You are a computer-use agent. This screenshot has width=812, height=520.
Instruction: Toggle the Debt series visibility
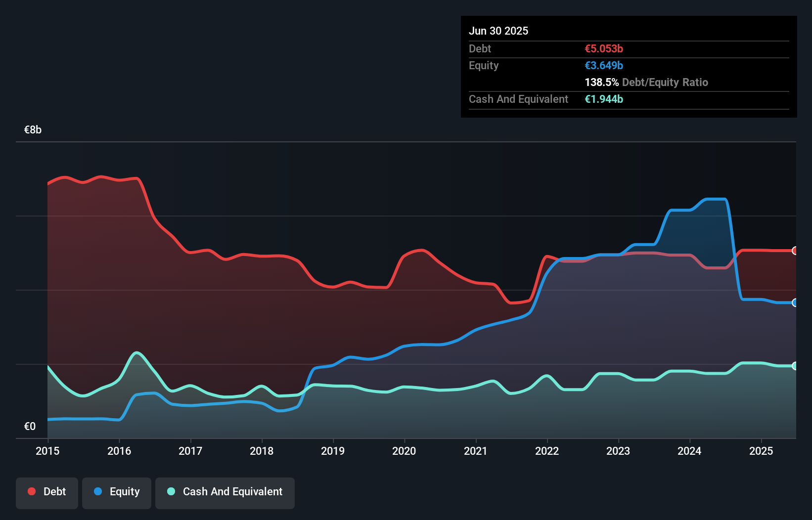[x=46, y=492]
